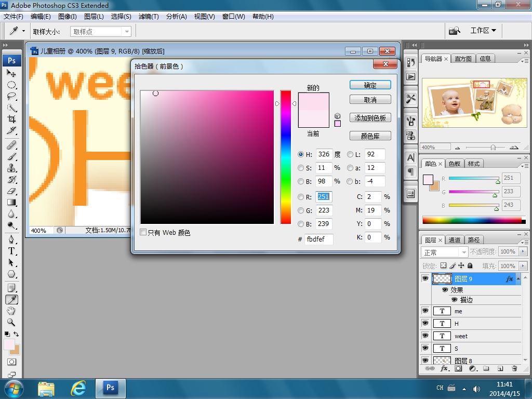Open the 取样大小 dropdown
This screenshot has width=532, height=399.
pyautogui.click(x=101, y=32)
